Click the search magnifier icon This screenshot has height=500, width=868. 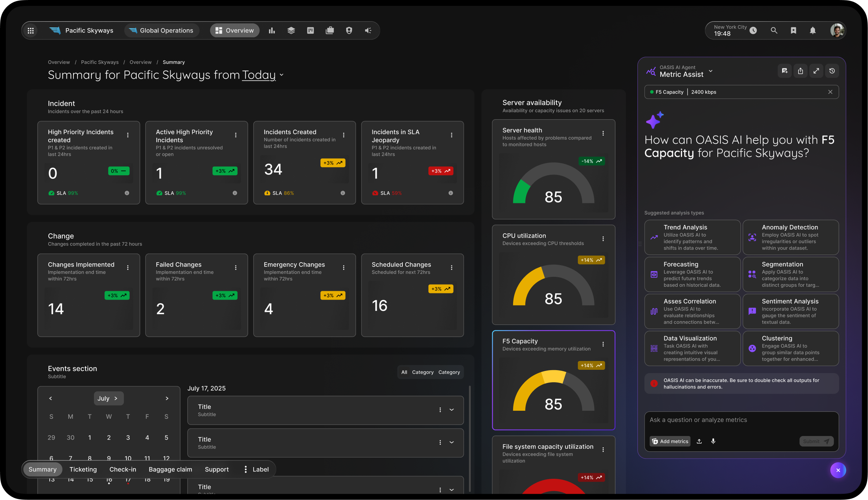tap(774, 31)
